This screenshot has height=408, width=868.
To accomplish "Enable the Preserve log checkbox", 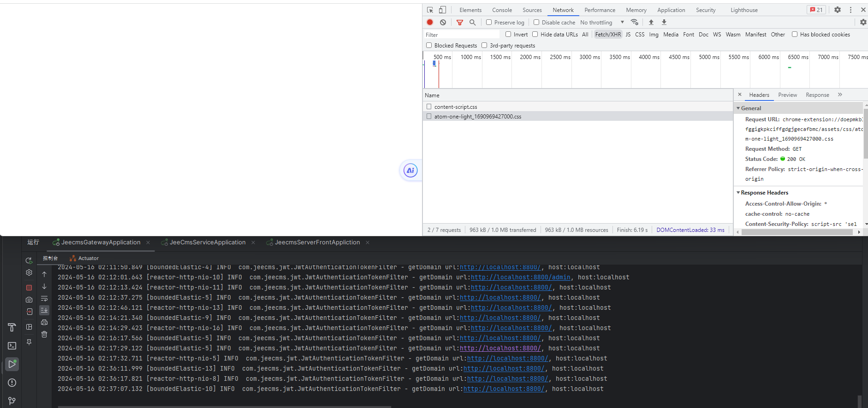I will point(489,22).
